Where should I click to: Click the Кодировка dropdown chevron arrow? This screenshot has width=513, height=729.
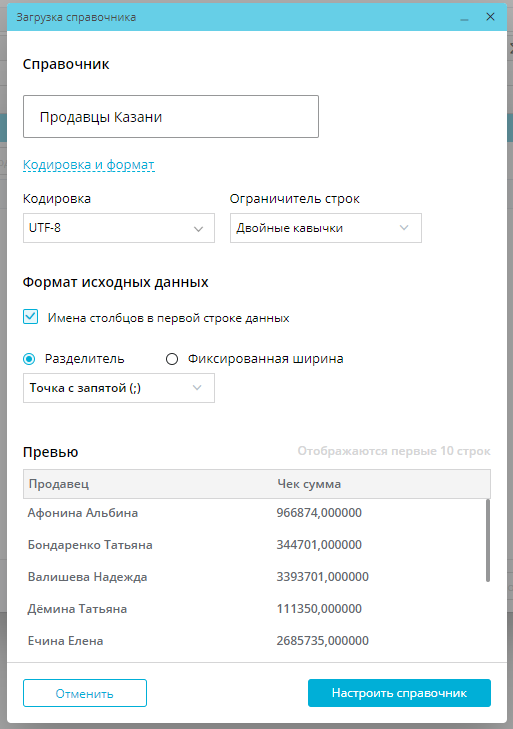pos(198,228)
